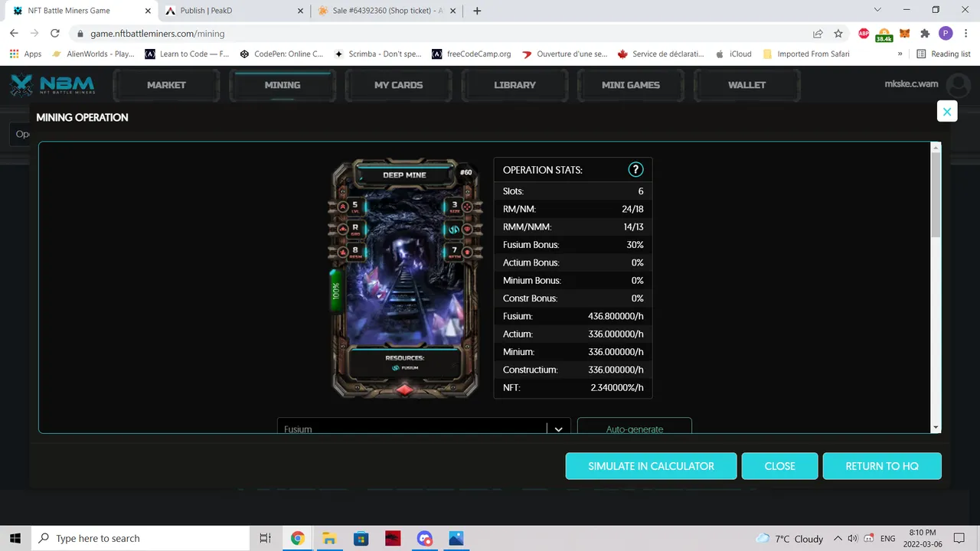Open the MINI GAMES tab
Viewport: 980px width, 551px height.
(x=631, y=85)
